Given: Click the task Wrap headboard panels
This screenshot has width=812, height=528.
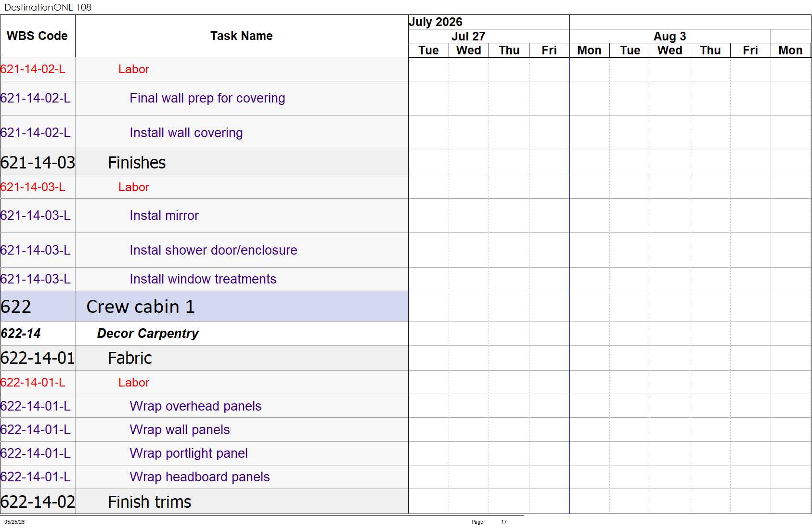Looking at the screenshot, I should pos(200,477).
